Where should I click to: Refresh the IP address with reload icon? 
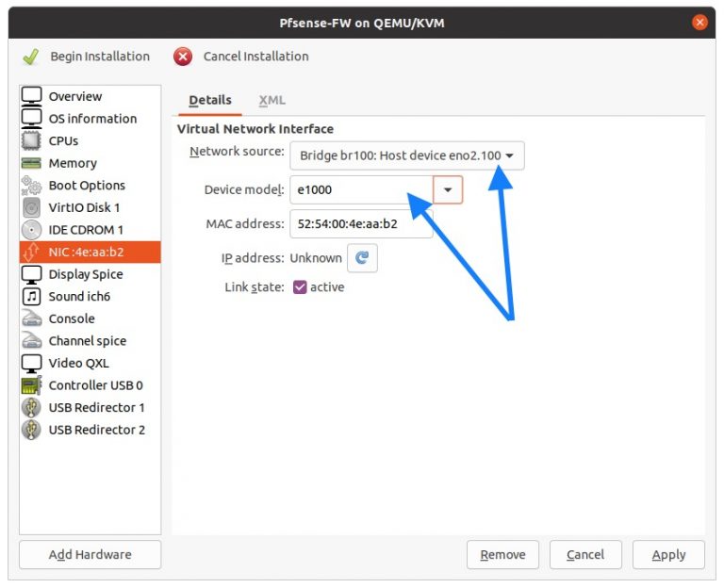click(362, 257)
